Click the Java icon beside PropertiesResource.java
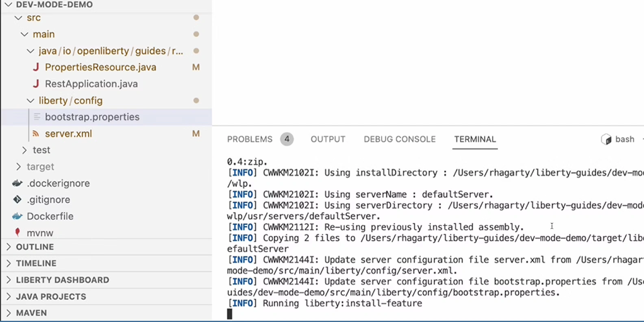 pyautogui.click(x=36, y=67)
